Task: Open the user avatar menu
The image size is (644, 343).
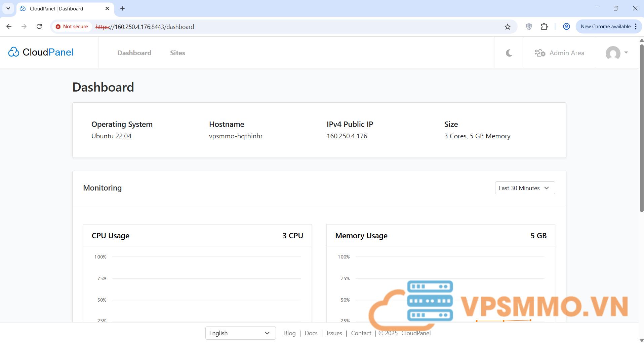Action: pos(616,53)
